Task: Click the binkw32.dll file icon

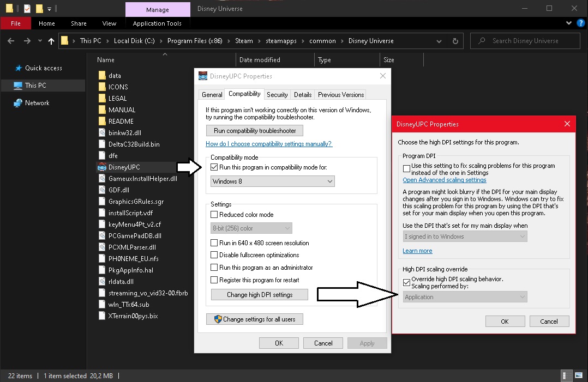Action: pos(101,132)
